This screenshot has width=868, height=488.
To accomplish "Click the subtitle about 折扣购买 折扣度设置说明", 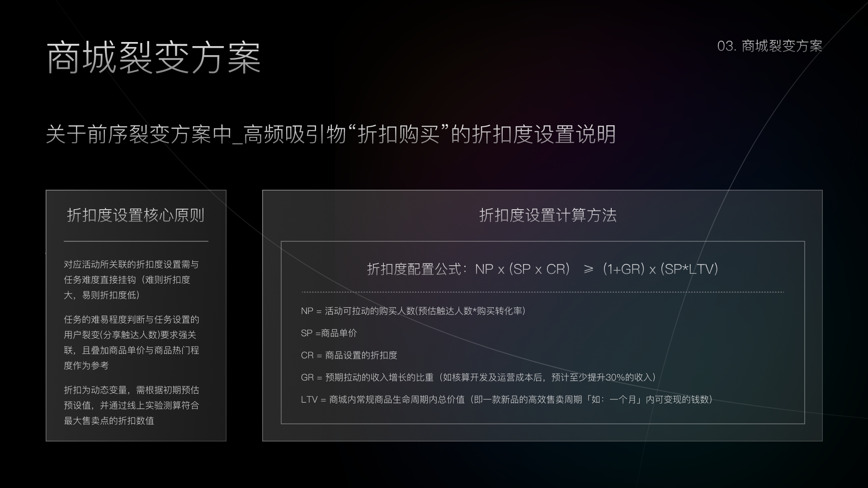I will 330,134.
